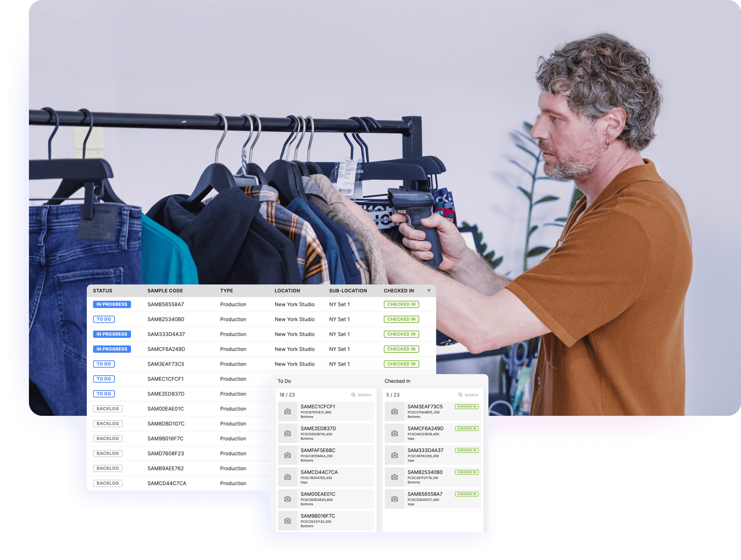Click the To Do panel count 18/23

287,395
